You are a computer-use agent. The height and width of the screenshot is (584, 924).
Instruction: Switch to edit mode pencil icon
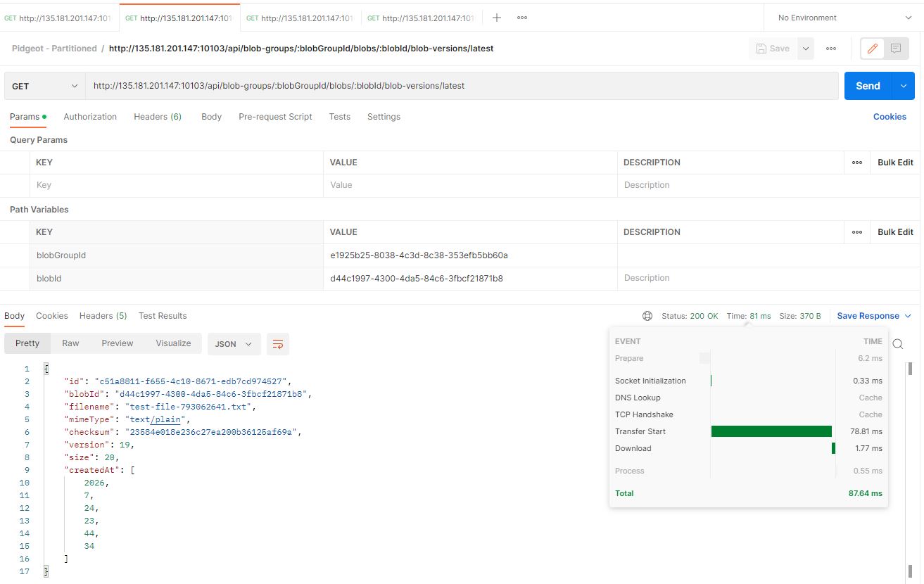point(873,49)
